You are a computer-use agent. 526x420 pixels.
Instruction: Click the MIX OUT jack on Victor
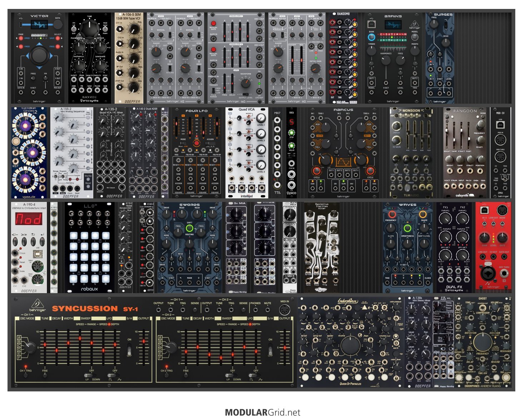coord(58,93)
